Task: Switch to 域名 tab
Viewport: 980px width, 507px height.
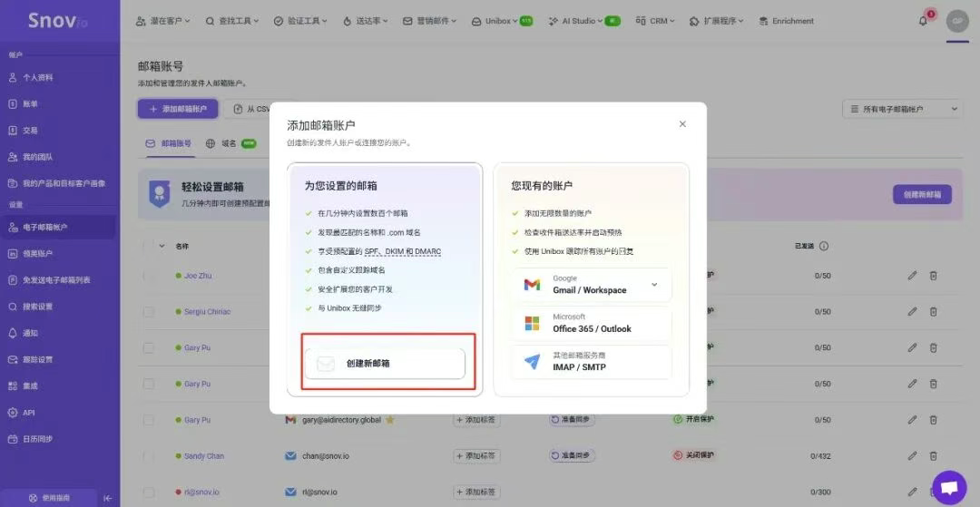Action: coord(230,143)
